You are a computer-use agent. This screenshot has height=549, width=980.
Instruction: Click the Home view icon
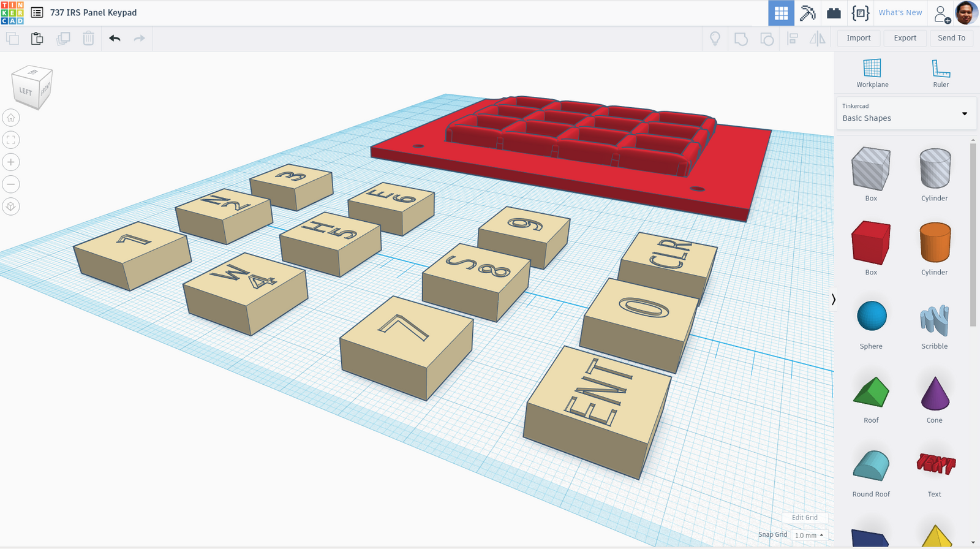(11, 118)
